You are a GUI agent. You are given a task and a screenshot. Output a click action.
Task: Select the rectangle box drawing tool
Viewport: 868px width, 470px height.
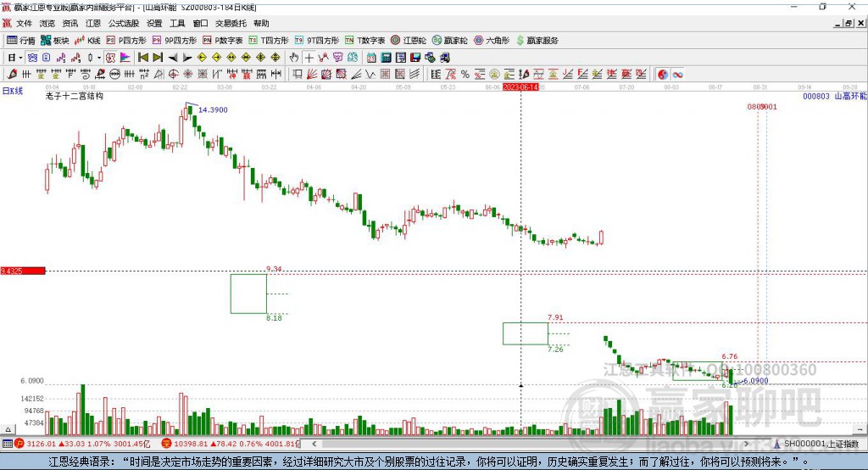click(298, 75)
